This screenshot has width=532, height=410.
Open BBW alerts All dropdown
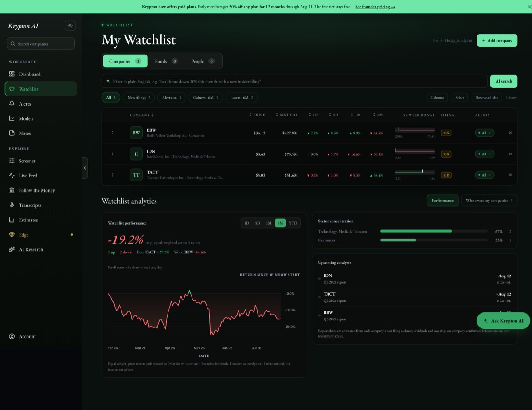[x=485, y=133]
